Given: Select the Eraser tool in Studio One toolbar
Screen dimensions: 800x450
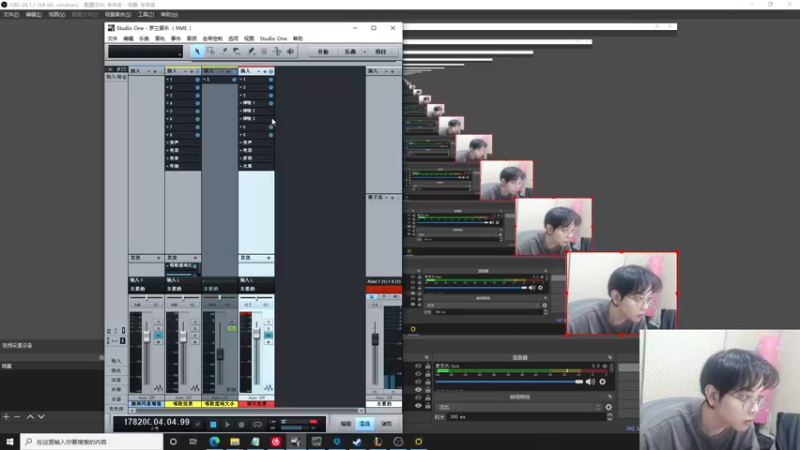Looking at the screenshot, I should [x=237, y=52].
